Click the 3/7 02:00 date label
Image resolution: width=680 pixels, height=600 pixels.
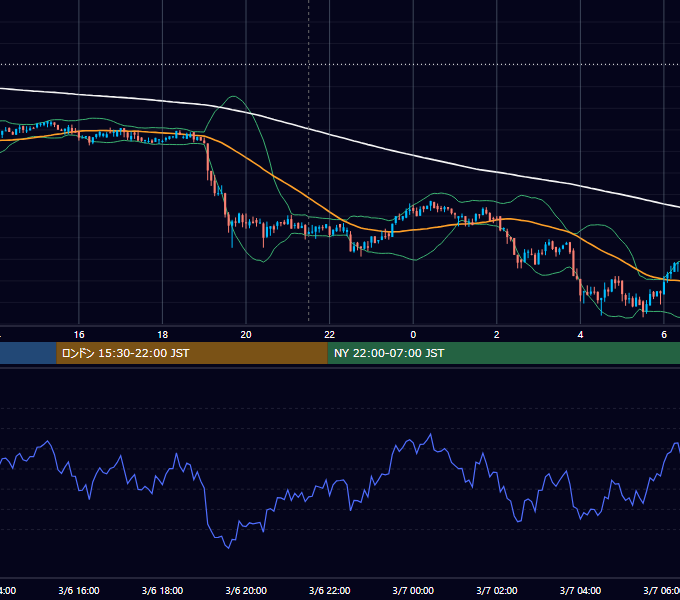pos(497,590)
